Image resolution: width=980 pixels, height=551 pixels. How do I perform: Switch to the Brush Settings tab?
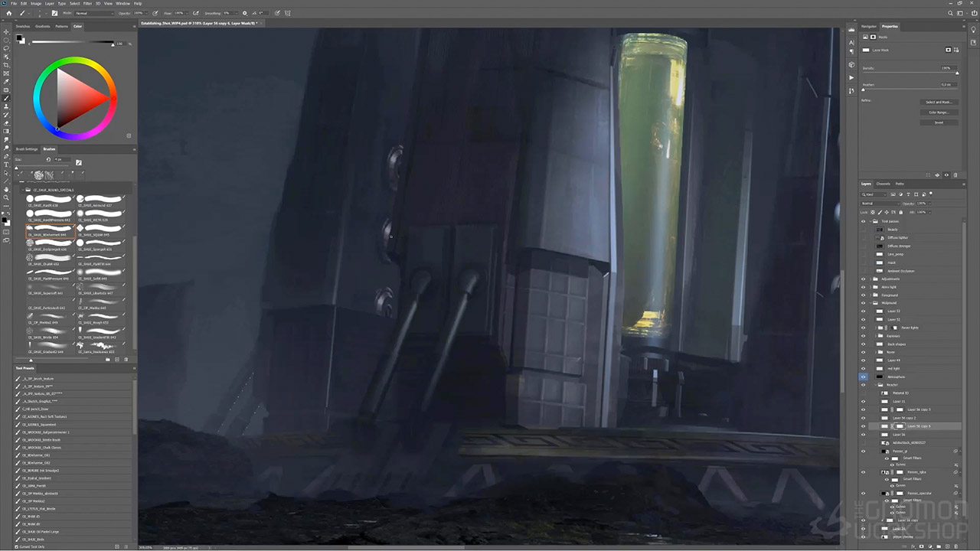[x=26, y=149]
